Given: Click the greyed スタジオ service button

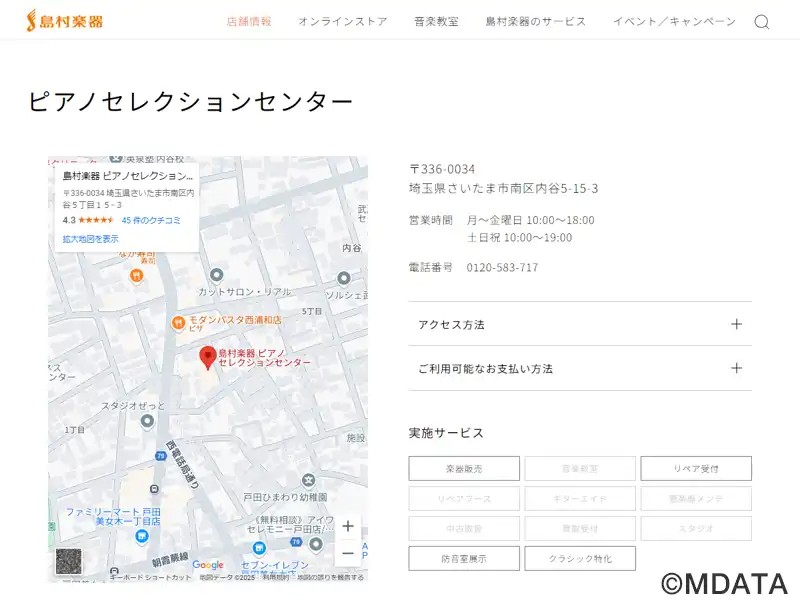Looking at the screenshot, I should 696,529.
